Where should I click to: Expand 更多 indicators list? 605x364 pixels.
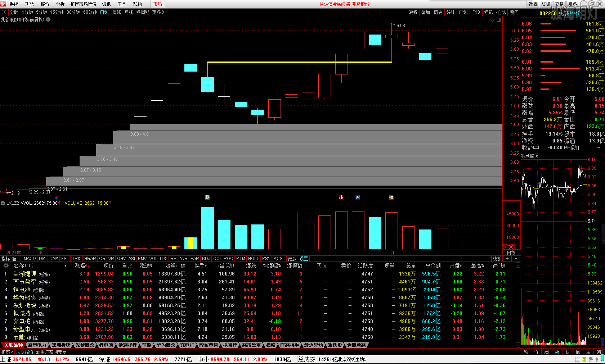pos(292,259)
